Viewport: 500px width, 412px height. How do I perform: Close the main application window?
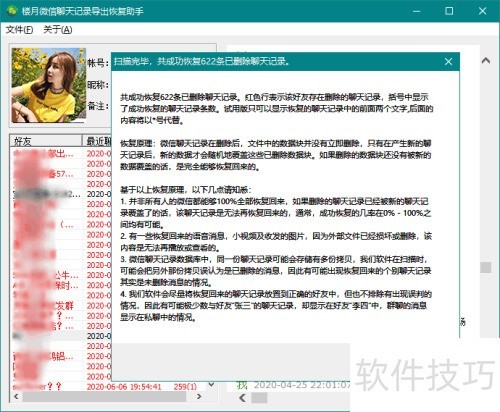click(x=482, y=11)
